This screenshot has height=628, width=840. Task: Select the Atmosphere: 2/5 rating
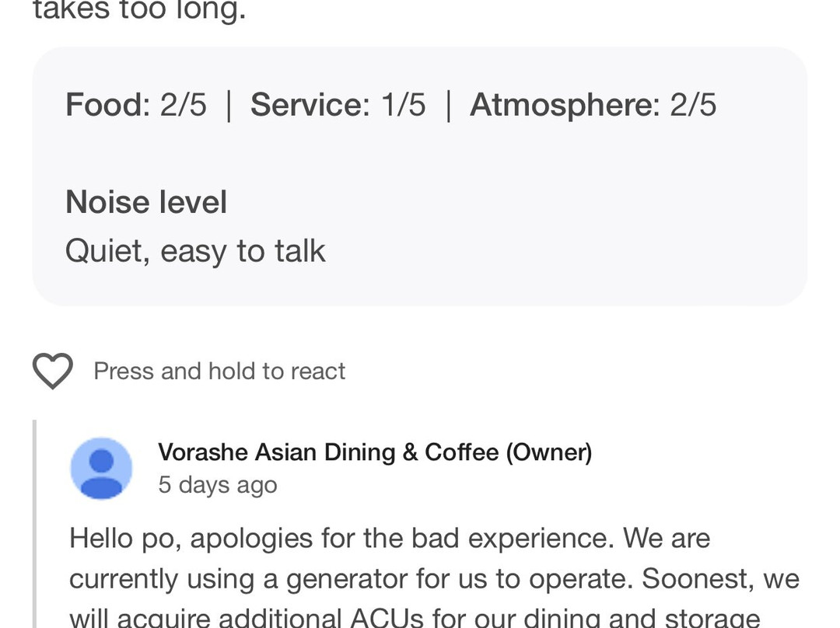(593, 104)
